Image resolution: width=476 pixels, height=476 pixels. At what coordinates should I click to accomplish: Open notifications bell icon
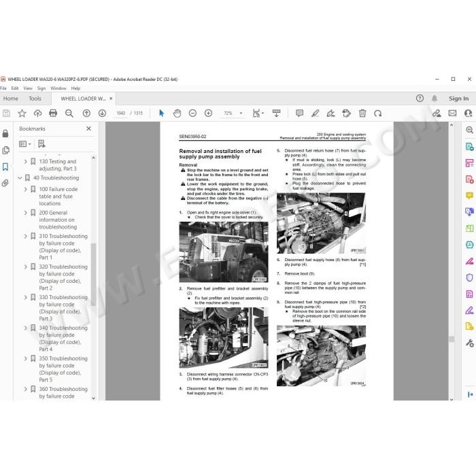pos(435,99)
